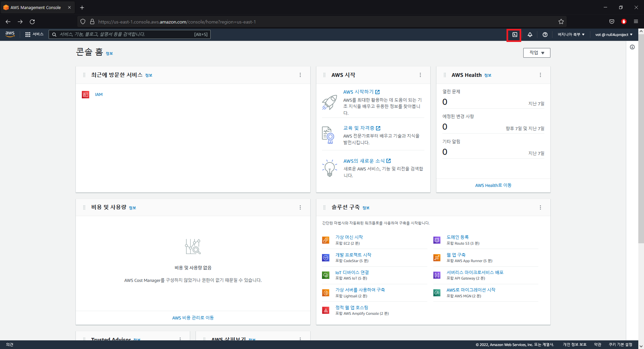Go to AWS 비용 관리로 이동 link
Screen dimensions: 644x349
(x=193, y=318)
